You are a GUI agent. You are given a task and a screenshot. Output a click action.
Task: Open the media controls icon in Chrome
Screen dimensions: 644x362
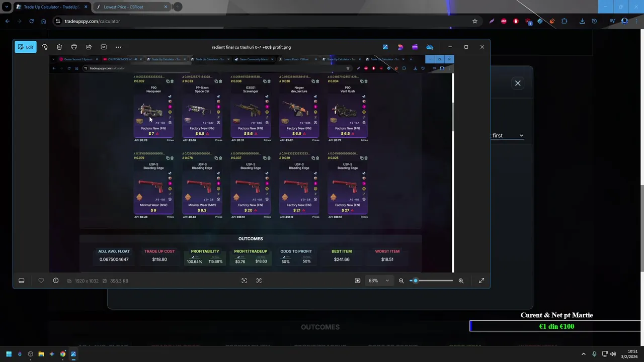[x=612, y=21]
